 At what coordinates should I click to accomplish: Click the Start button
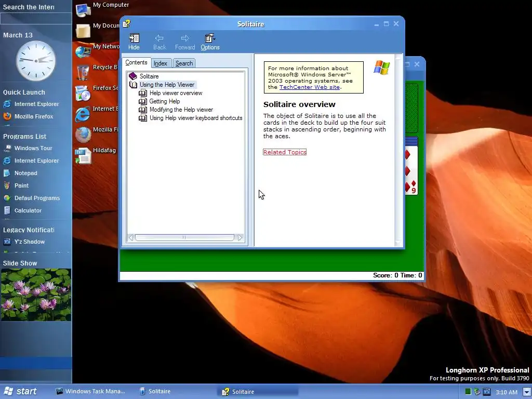[x=21, y=391]
